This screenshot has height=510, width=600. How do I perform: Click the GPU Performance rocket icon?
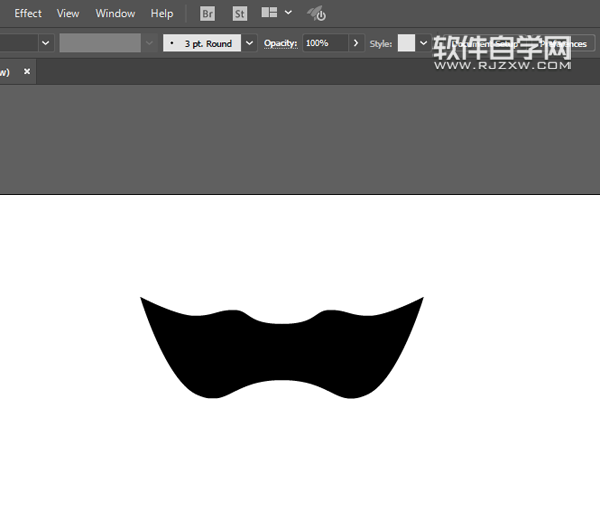pos(316,14)
